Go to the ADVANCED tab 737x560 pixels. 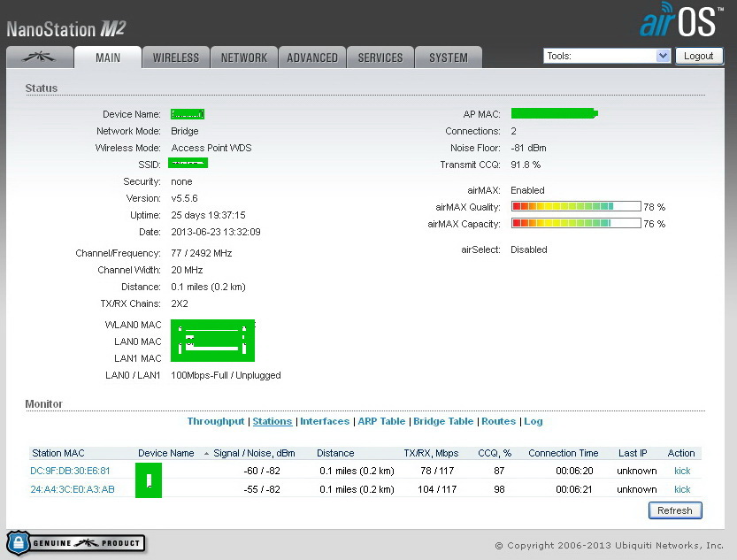click(311, 58)
